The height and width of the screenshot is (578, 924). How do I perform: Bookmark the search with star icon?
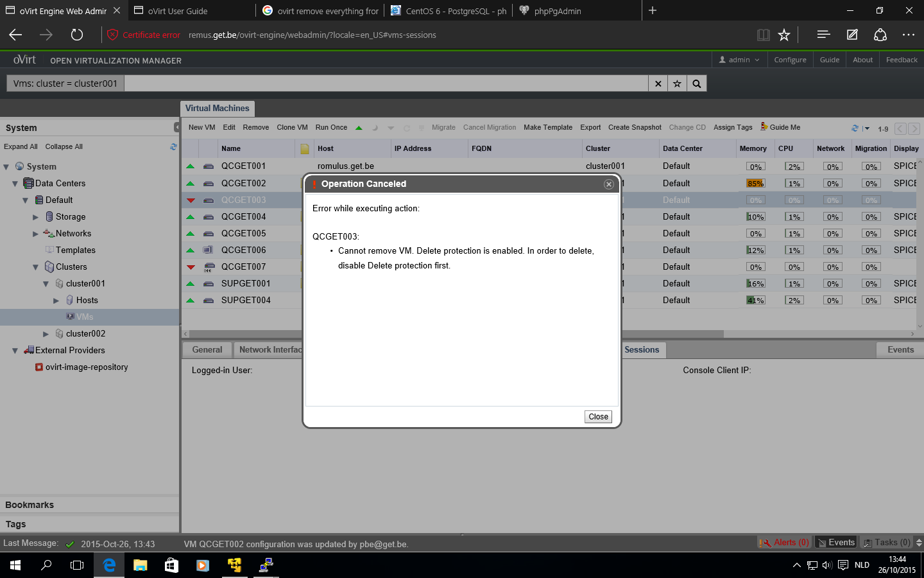tap(677, 83)
